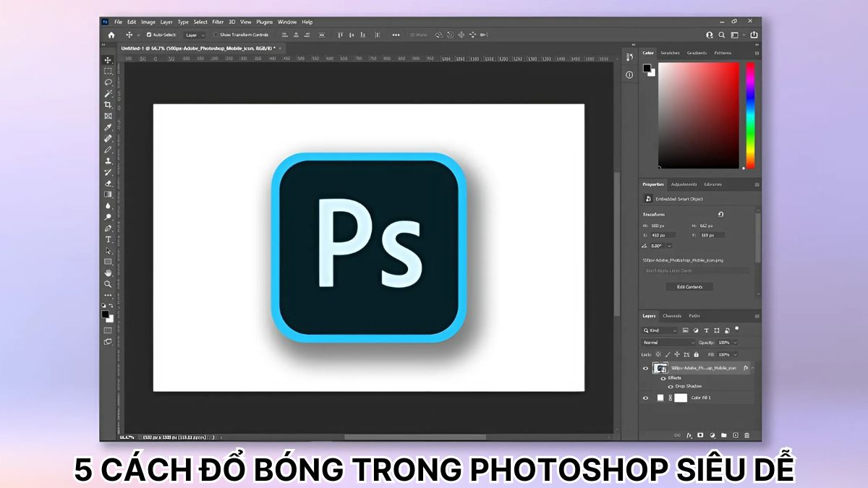
Task: Select the Healing Brush tool
Action: click(108, 138)
